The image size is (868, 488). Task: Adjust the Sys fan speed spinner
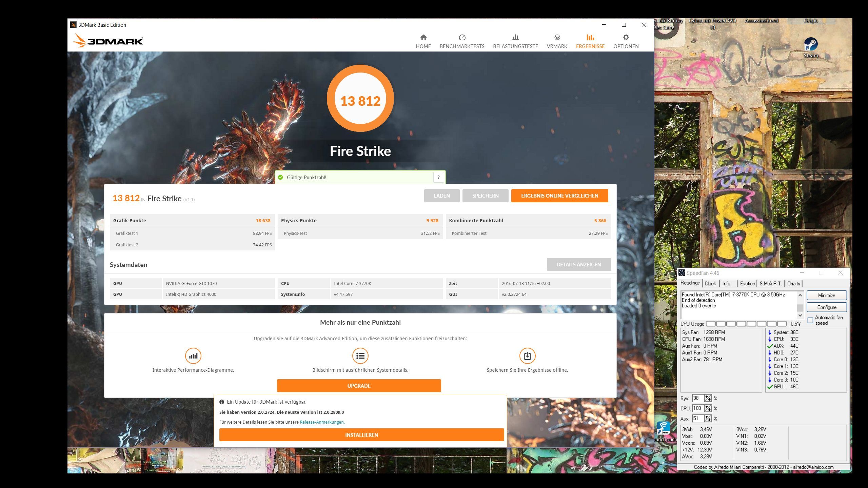pos(708,398)
